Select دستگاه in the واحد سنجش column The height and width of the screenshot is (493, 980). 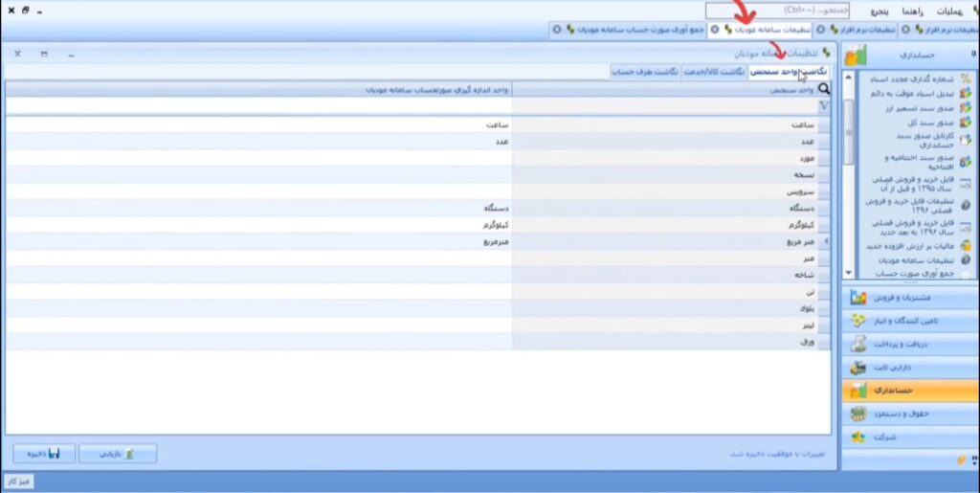tap(665, 208)
